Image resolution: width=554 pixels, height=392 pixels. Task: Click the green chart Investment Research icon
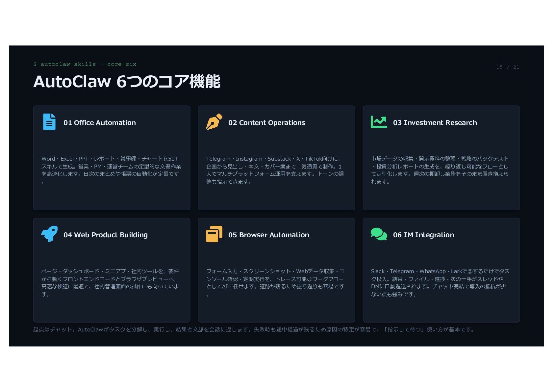379,122
